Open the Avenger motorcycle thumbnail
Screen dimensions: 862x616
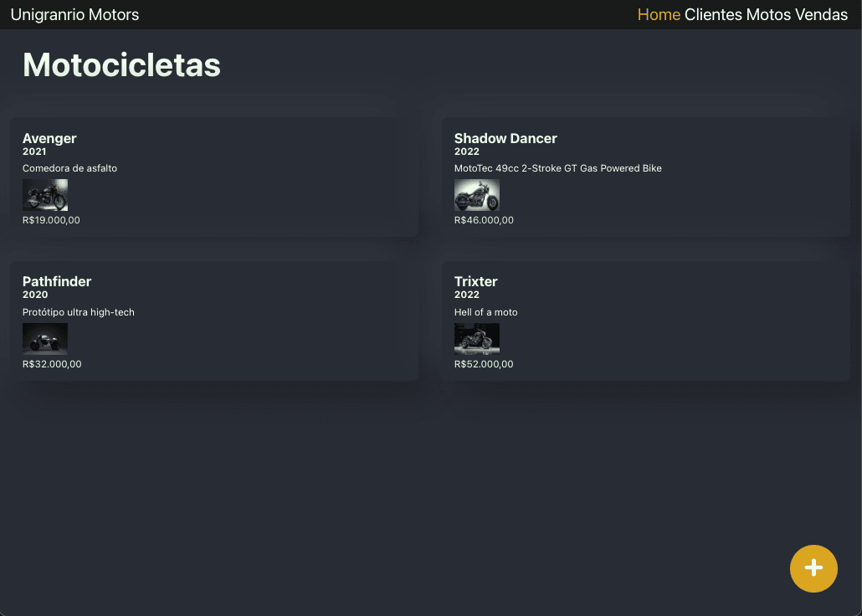45,195
